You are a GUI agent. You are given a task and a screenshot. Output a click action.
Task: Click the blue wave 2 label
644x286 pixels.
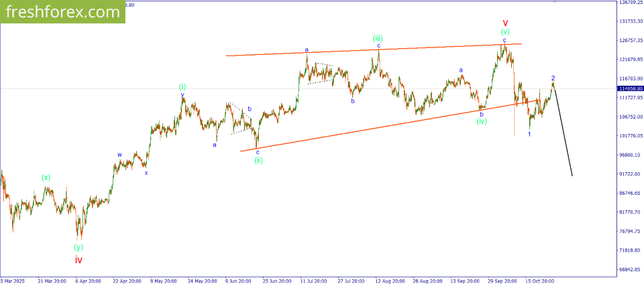tap(553, 78)
